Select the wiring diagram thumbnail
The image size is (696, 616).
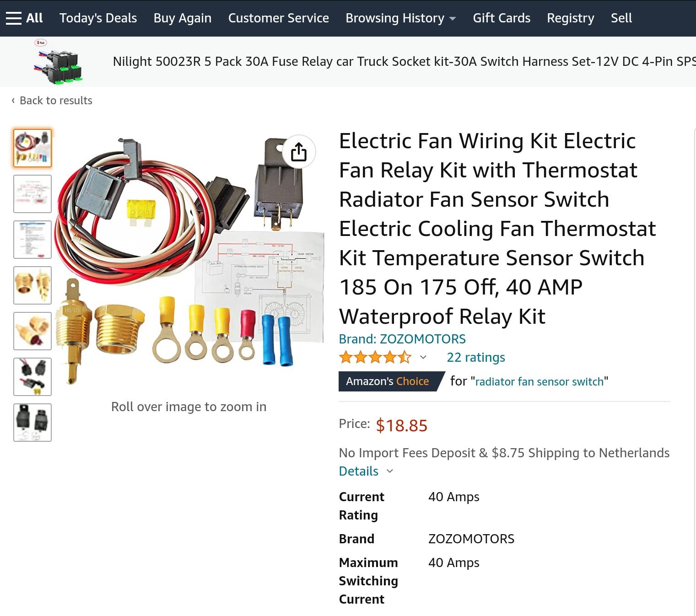pyautogui.click(x=32, y=194)
